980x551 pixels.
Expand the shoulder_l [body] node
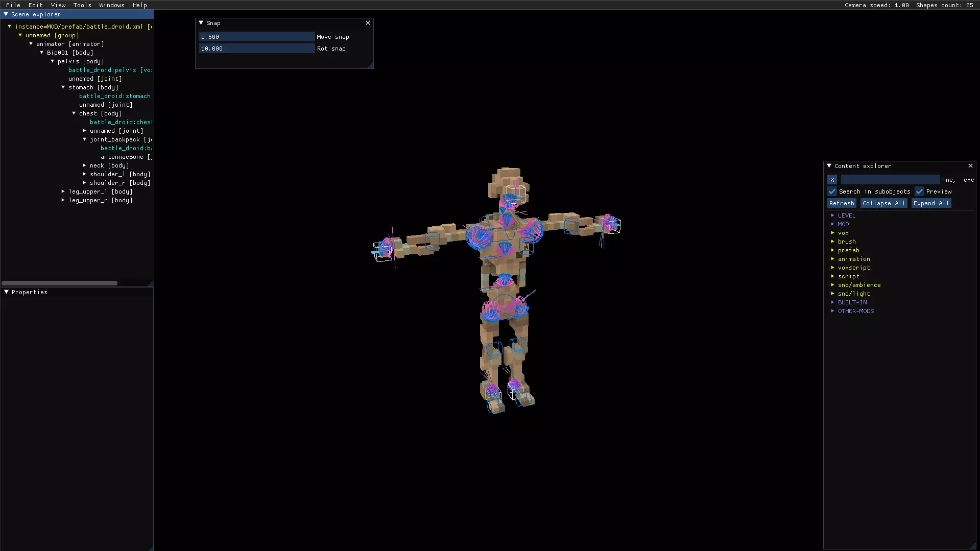(84, 174)
